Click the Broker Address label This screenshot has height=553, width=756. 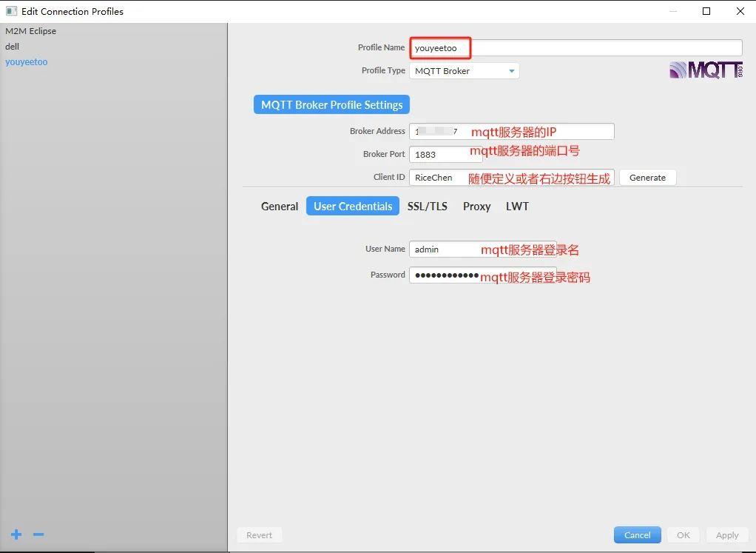coord(377,131)
